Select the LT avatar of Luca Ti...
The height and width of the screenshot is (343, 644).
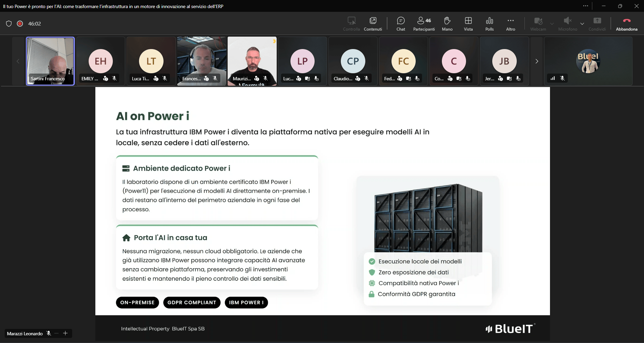[x=151, y=61]
